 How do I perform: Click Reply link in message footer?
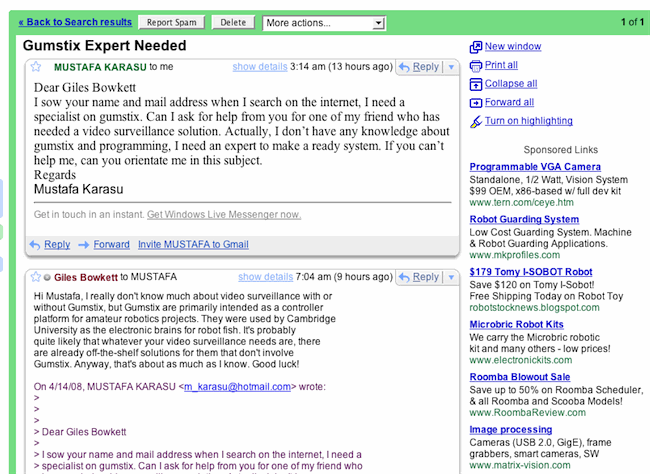57,245
